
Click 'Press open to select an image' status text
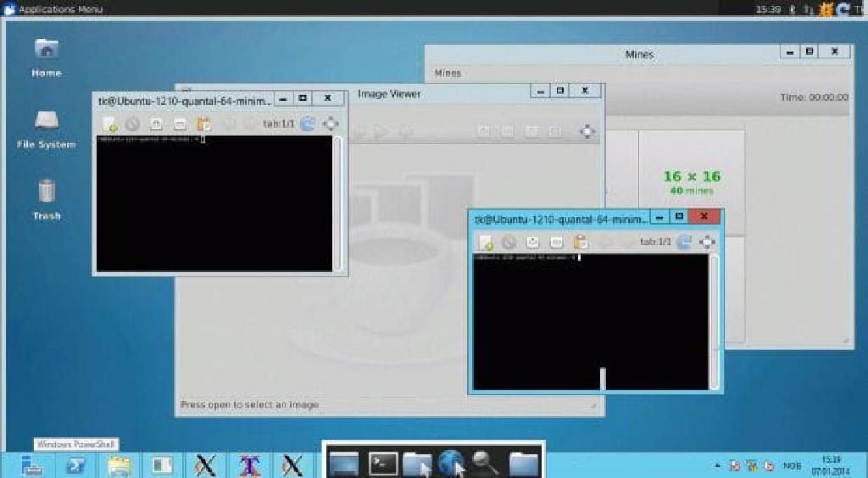click(250, 404)
